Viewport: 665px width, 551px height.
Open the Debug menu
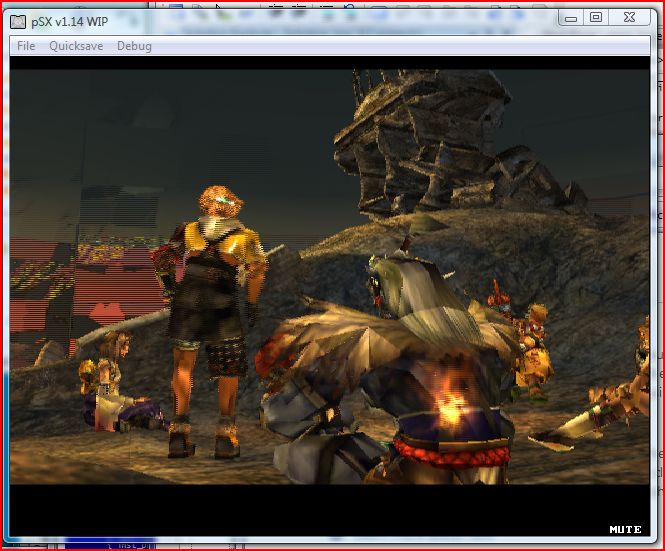[134, 46]
